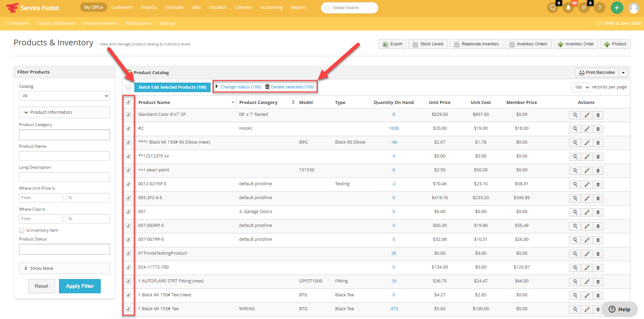Delete product 007-003RP-E
Viewport: 644px width, 319px height.
click(x=598, y=226)
